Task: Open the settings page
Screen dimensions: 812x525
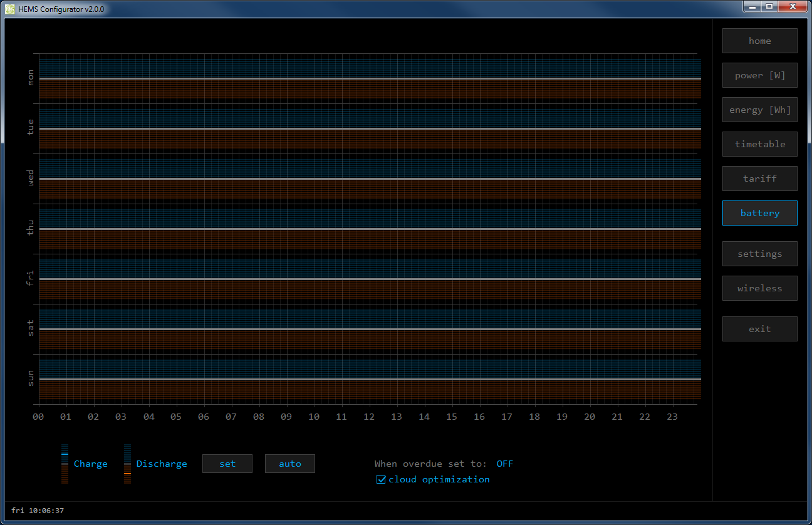Action: point(759,254)
